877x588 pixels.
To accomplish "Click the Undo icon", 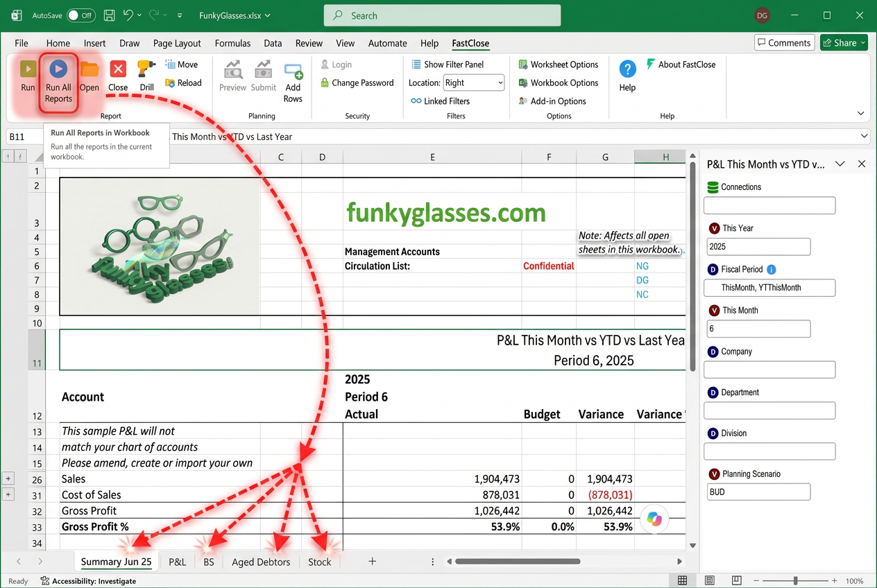I will (128, 15).
